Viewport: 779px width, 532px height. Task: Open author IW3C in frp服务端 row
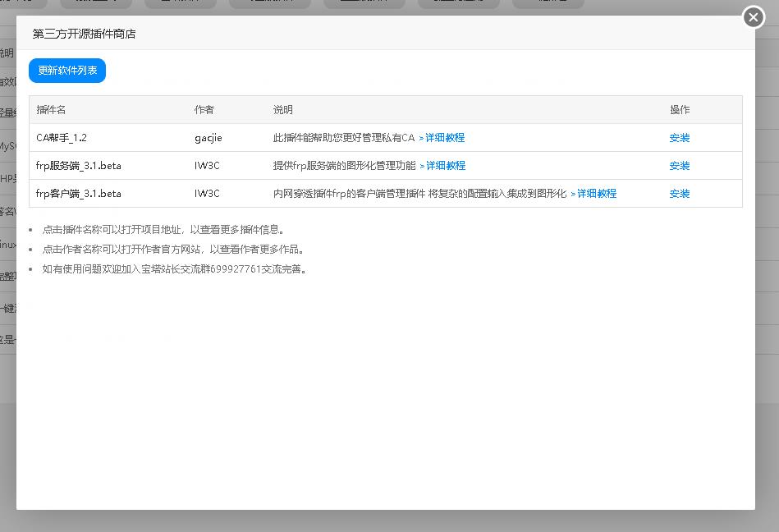pos(207,166)
